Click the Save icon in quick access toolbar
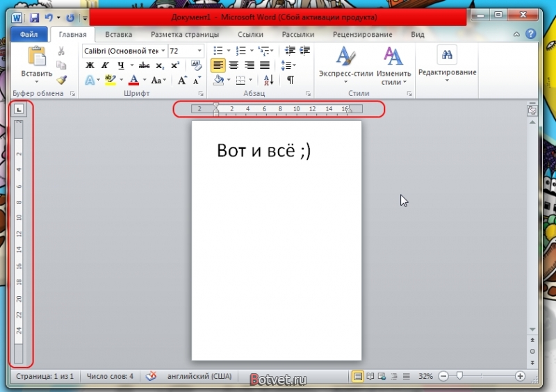Image resolution: width=556 pixels, height=392 pixels. [x=34, y=17]
